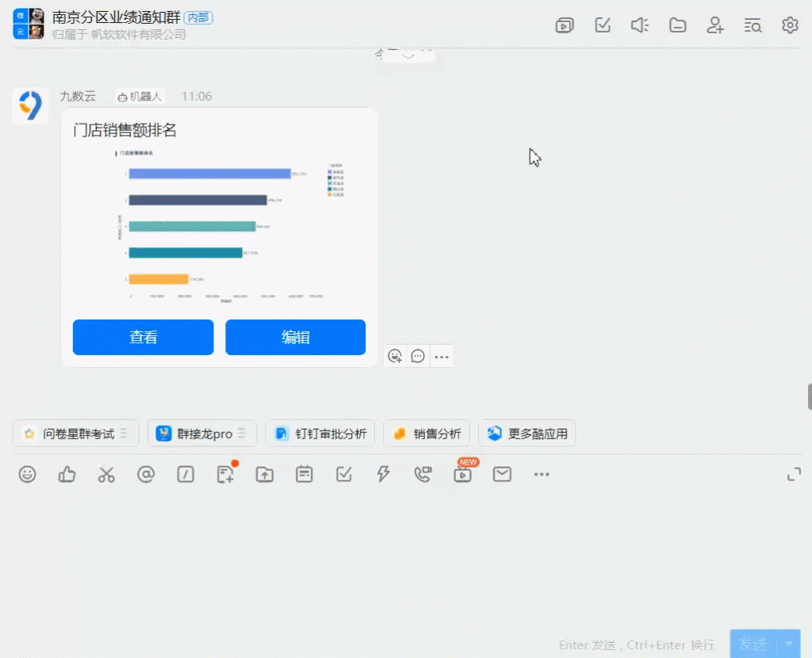Click the 查看 button
The height and width of the screenshot is (658, 812).
point(143,338)
